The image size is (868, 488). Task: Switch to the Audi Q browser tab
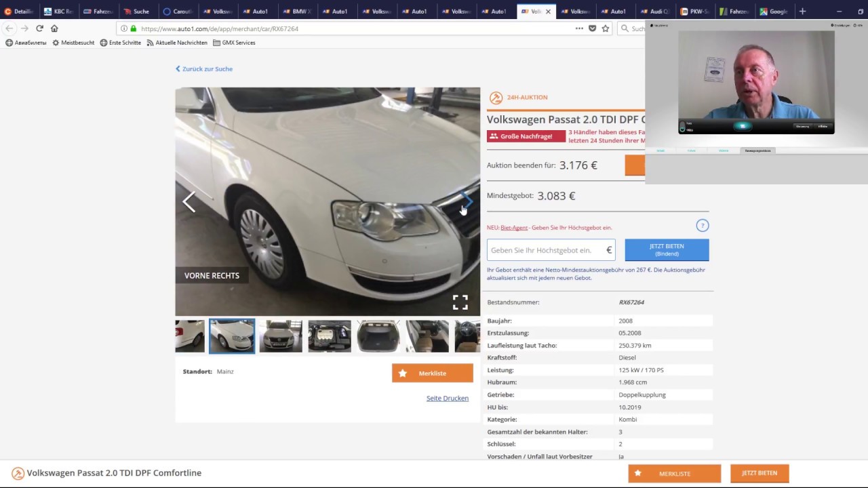654,11
